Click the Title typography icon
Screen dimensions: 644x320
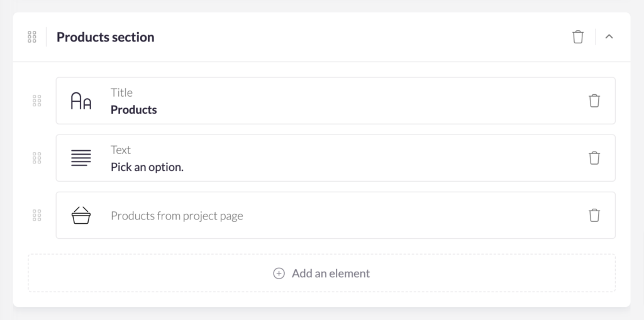(x=81, y=101)
